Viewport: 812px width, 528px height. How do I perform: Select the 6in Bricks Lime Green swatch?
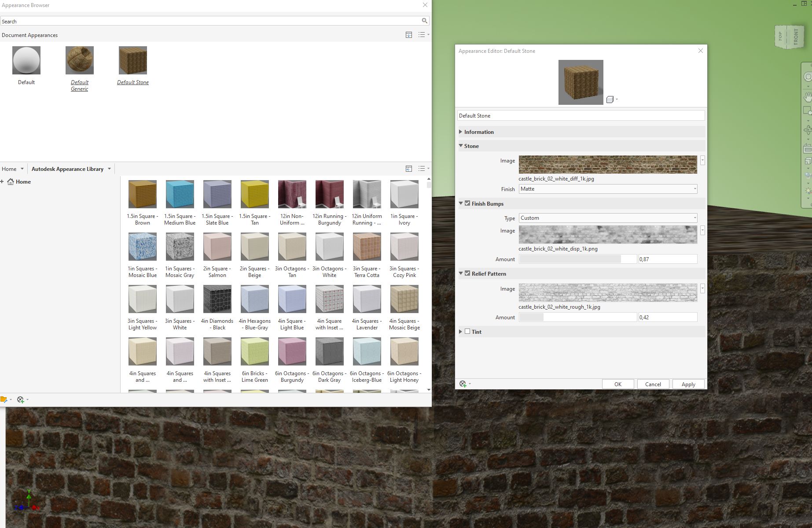(254, 351)
